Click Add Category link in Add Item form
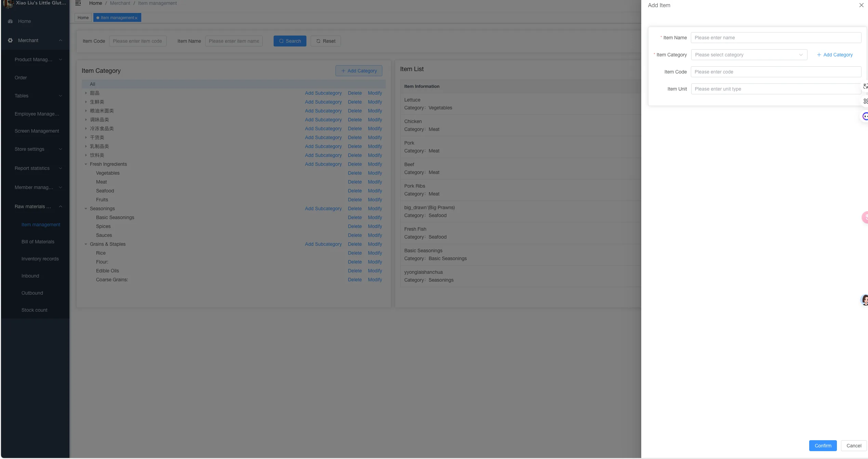868x459 pixels. click(834, 55)
